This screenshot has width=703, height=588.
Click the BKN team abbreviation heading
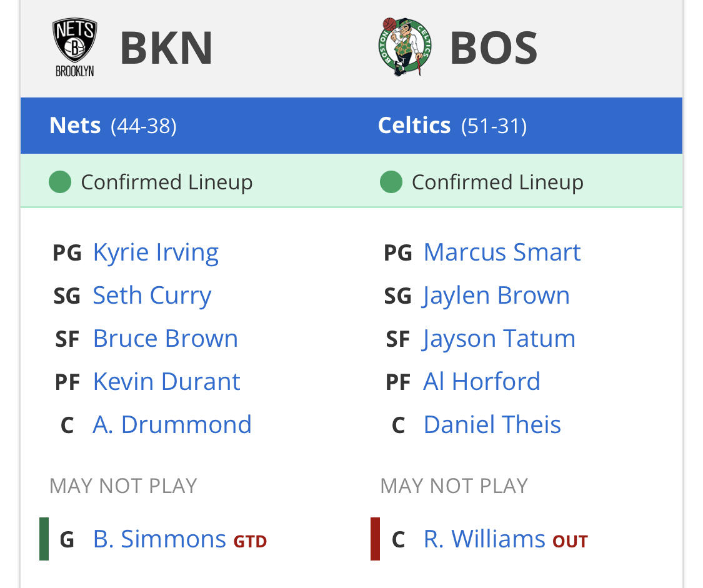pos(166,48)
